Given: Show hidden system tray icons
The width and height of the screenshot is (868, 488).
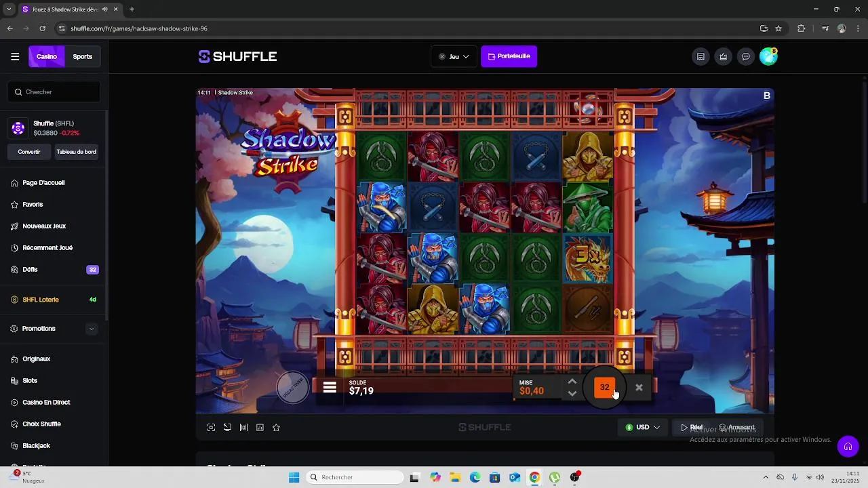Looking at the screenshot, I should pos(766,478).
